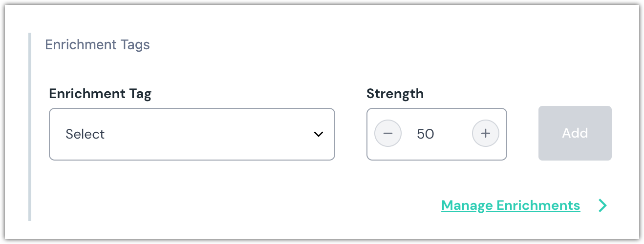Click the Strength value field showing 50
644x244 pixels.
click(426, 134)
